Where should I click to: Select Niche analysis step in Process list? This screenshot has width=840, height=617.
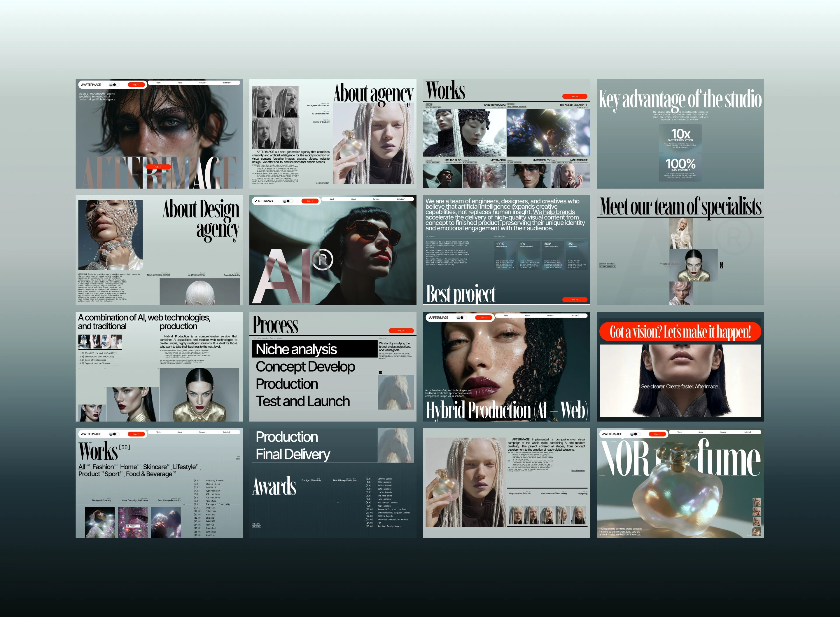315,349
